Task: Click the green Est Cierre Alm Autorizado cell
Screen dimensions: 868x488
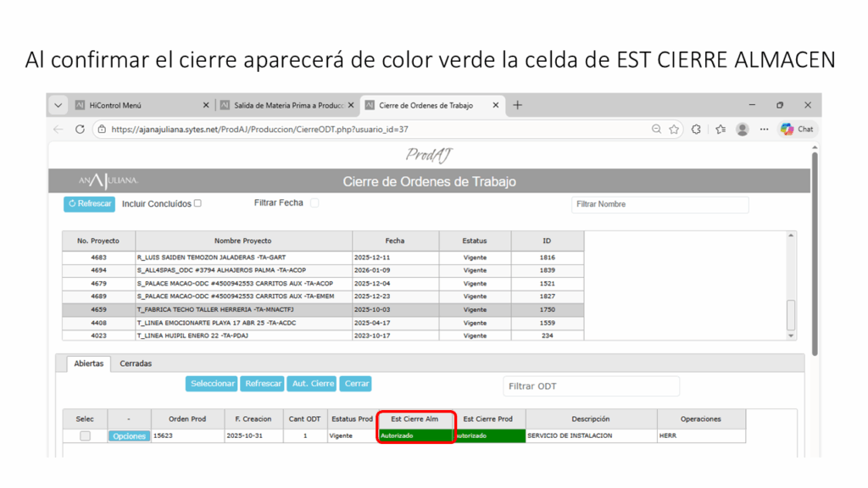Action: tap(415, 435)
